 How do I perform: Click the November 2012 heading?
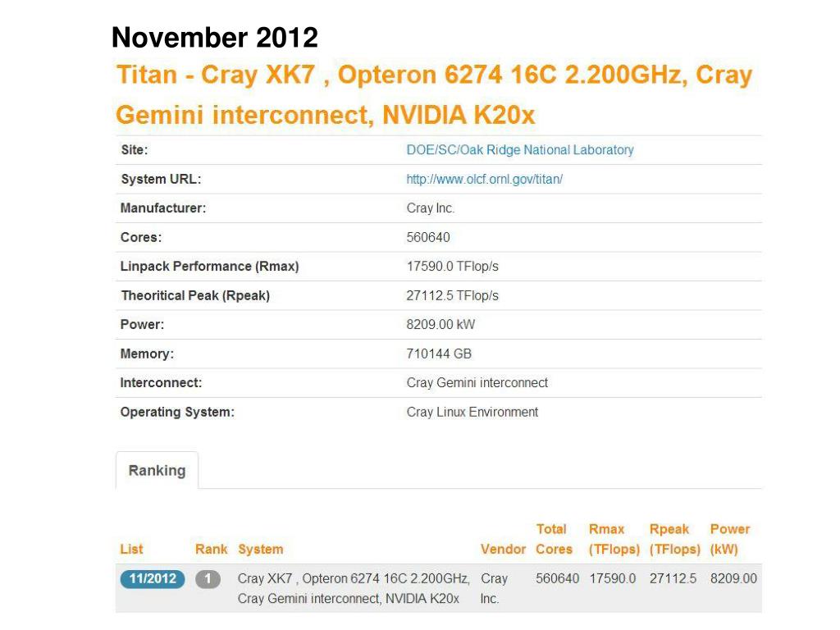(215, 38)
